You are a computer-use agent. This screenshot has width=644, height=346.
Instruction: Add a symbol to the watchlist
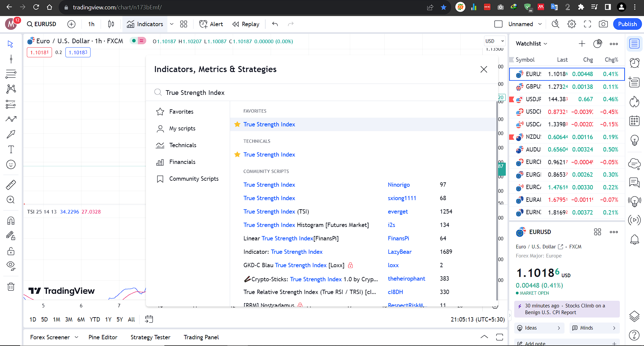(582, 44)
